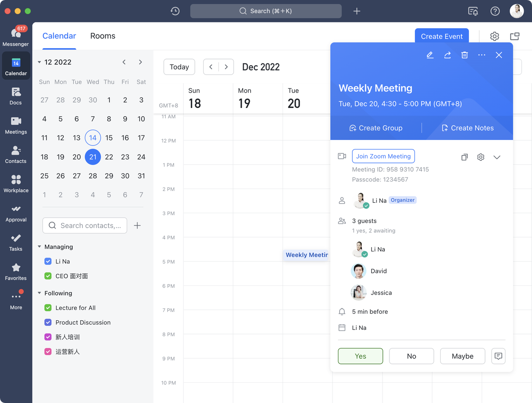
Task: Open Zoom meeting settings gear
Action: [480, 157]
